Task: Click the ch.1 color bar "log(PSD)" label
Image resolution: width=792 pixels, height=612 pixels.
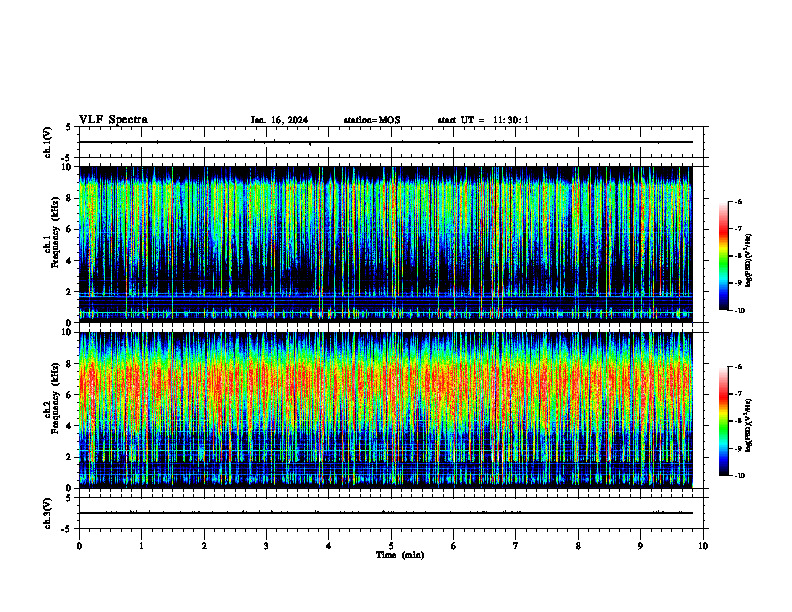Action: click(749, 260)
